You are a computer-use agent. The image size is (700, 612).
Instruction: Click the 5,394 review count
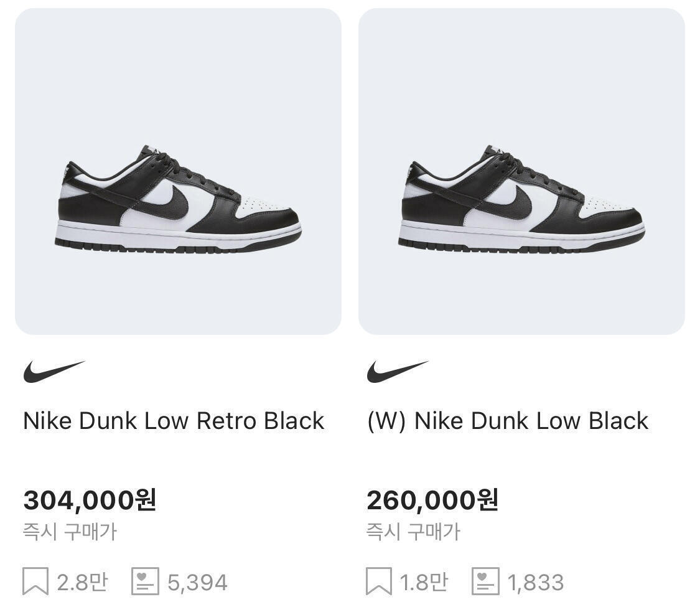point(197,583)
